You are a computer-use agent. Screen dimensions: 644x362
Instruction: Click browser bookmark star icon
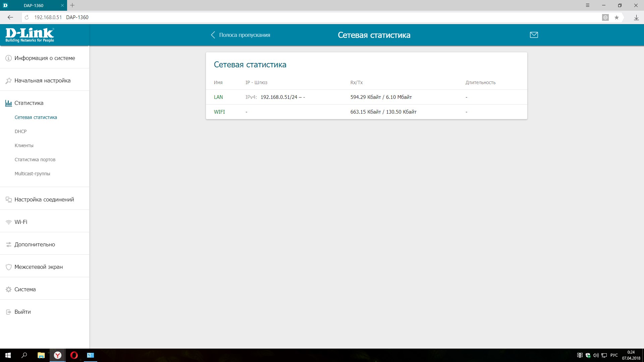616,17
